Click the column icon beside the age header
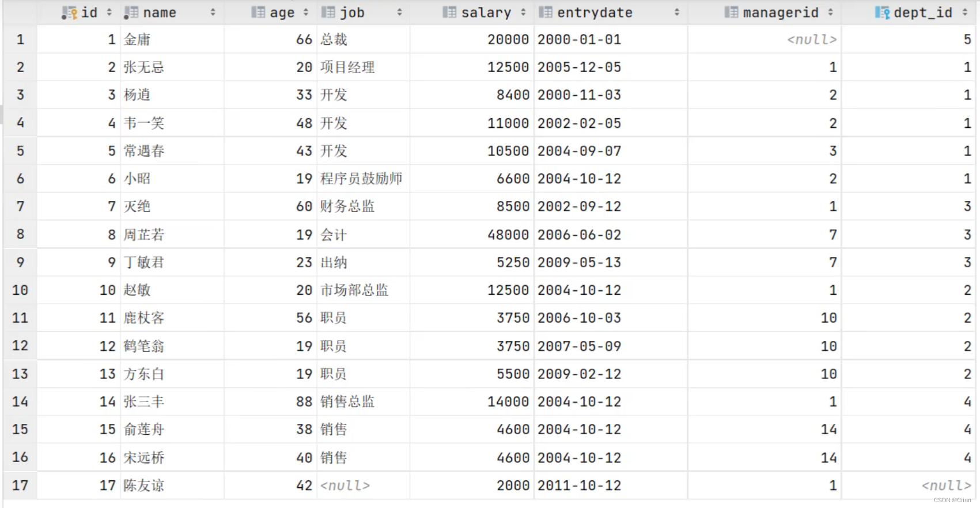The image size is (980, 508). (258, 12)
